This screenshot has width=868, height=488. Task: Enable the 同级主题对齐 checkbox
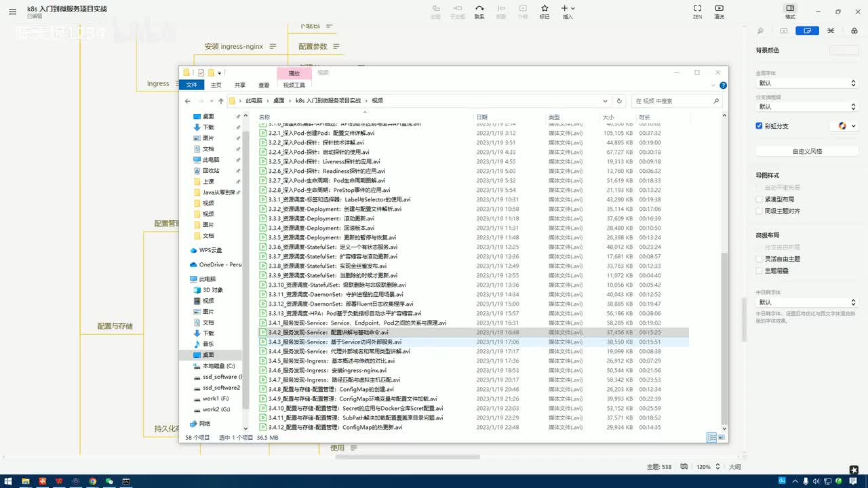(759, 211)
